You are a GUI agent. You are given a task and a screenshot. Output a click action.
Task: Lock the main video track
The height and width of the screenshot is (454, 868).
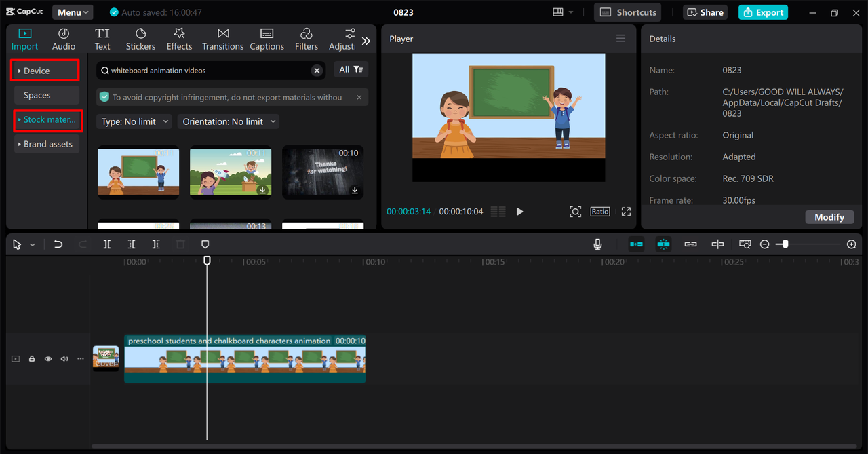pyautogui.click(x=32, y=359)
